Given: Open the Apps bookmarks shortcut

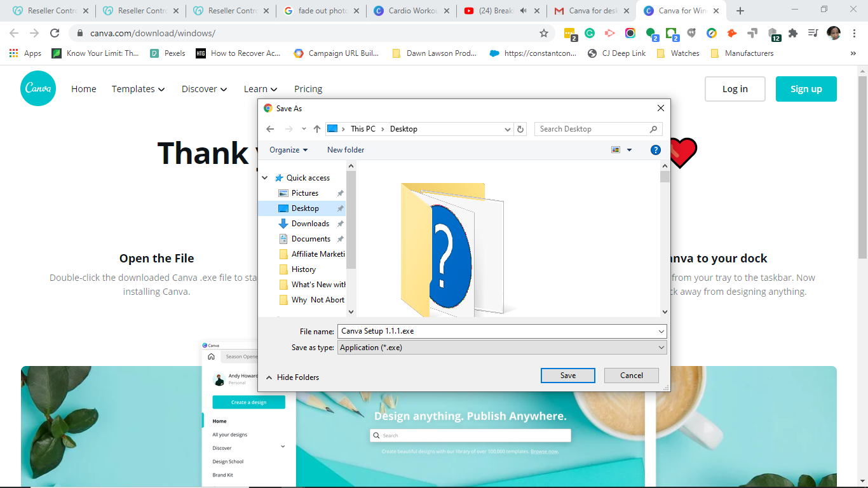Looking at the screenshot, I should (x=25, y=53).
